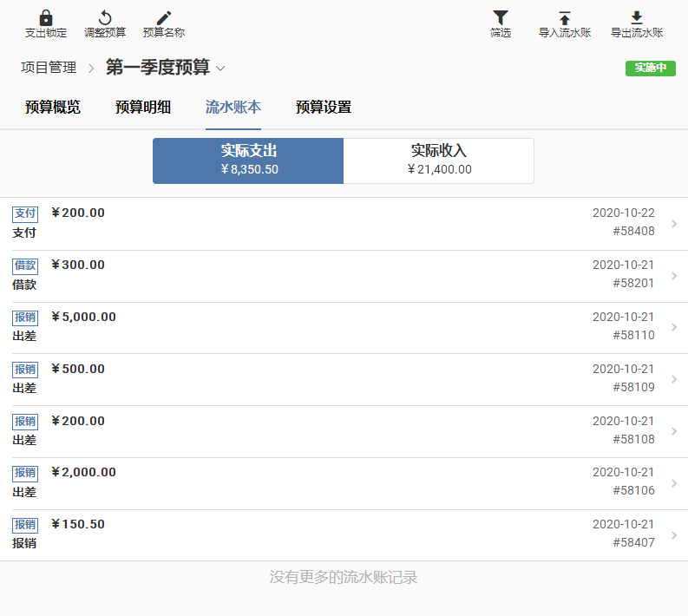Click the 导入流水账 upload icon
The height and width of the screenshot is (616, 688).
pyautogui.click(x=565, y=18)
